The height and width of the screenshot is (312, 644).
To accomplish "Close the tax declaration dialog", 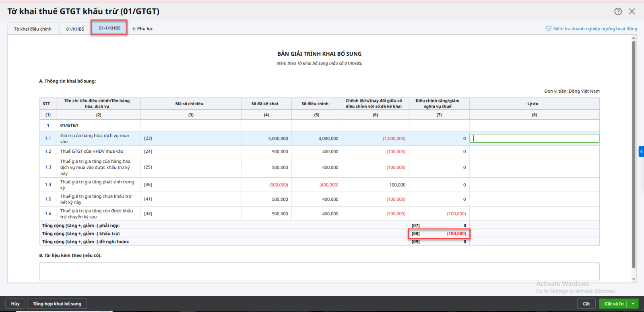I will click(x=632, y=11).
